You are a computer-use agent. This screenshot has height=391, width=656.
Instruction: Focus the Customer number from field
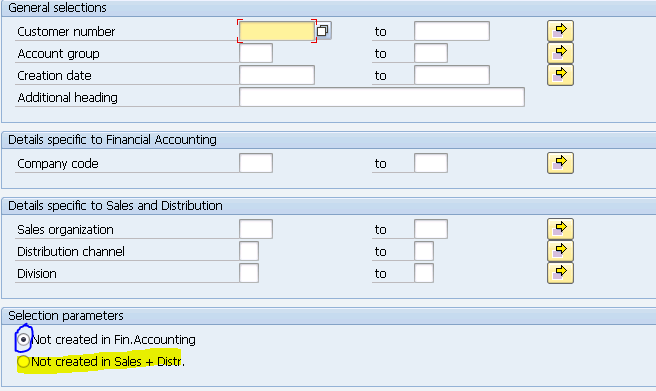(x=277, y=31)
